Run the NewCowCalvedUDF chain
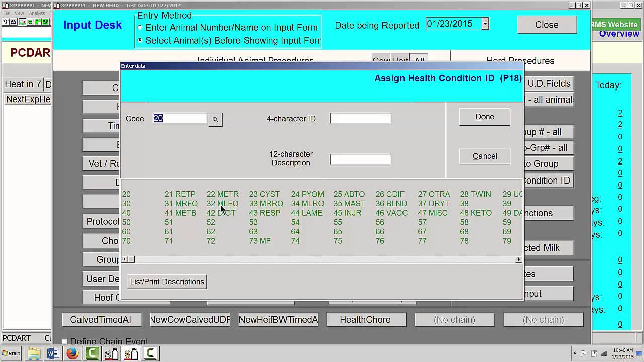This screenshot has width=644, height=362. [x=190, y=320]
